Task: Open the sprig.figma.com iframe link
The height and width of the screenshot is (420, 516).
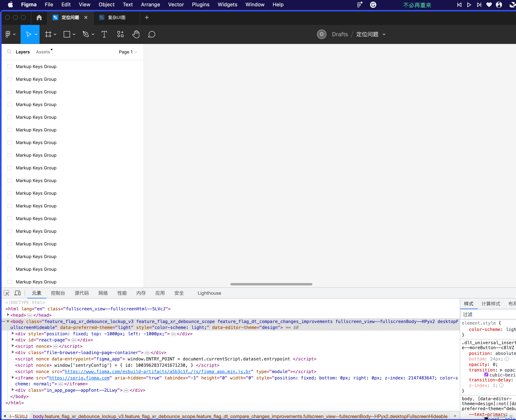Action: pos(79,378)
